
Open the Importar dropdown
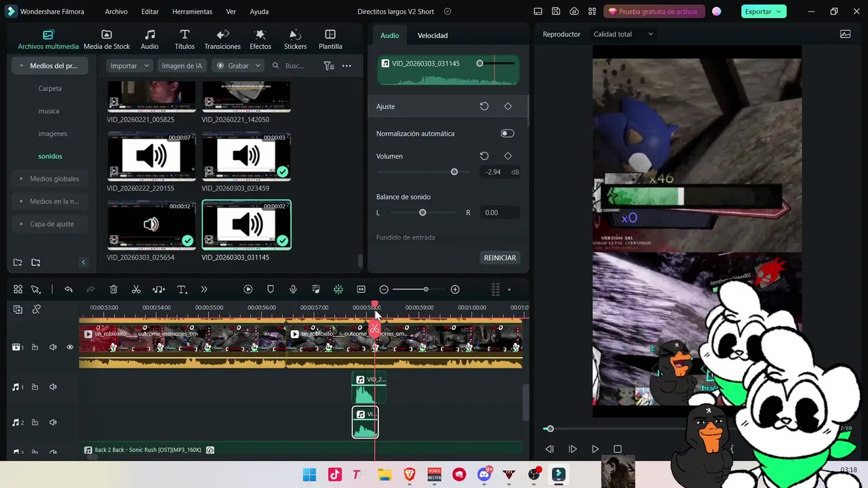130,66
